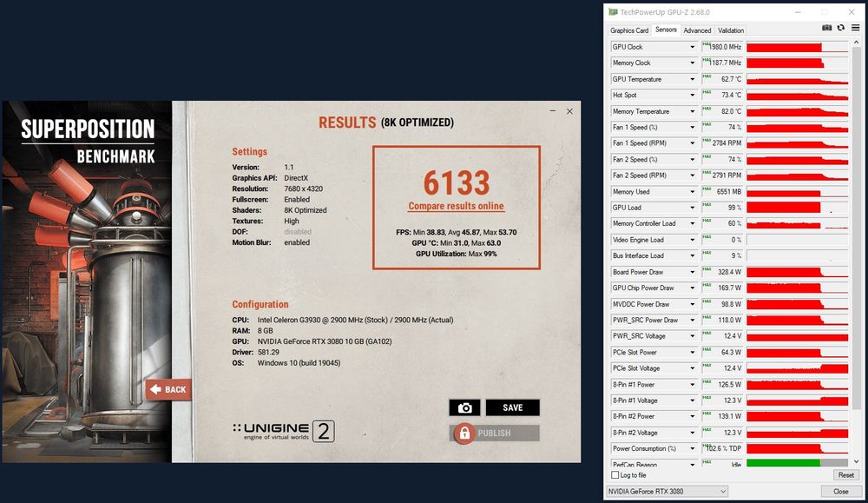Click the PerfCap Reason green graph bar
The height and width of the screenshot is (503, 868).
(x=797, y=462)
